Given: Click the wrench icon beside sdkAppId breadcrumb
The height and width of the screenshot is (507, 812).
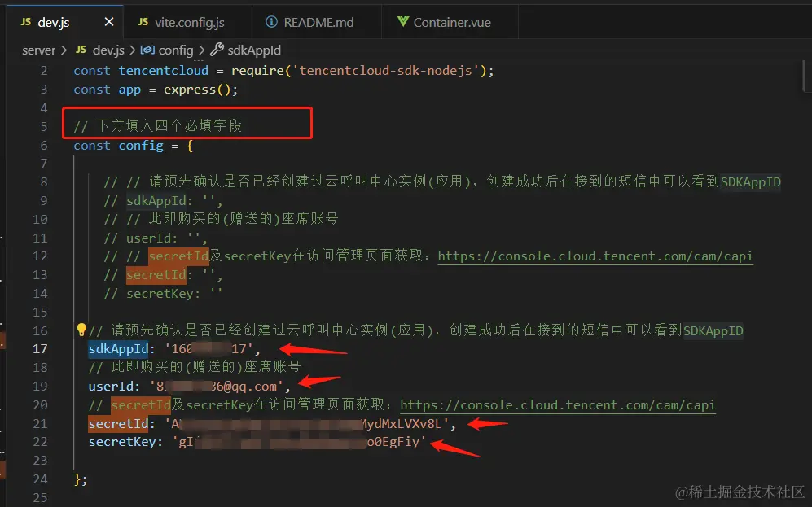Looking at the screenshot, I should pyautogui.click(x=217, y=50).
